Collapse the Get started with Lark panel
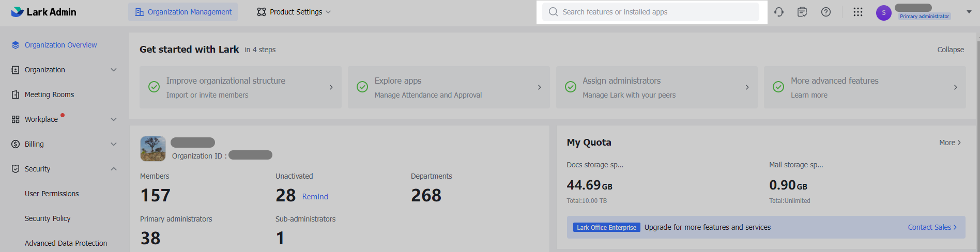980x252 pixels. pos(951,50)
